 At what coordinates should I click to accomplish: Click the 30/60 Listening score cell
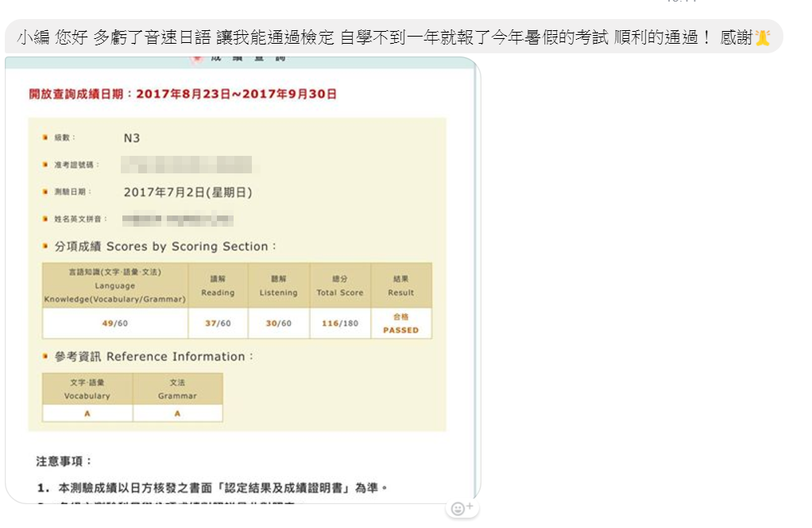tap(278, 324)
